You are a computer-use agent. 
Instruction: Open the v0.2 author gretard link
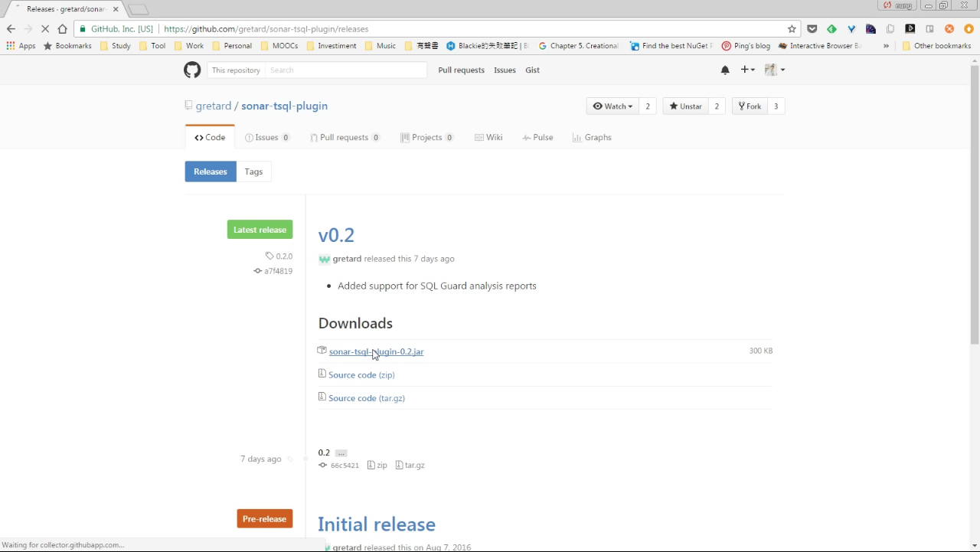[x=347, y=259]
